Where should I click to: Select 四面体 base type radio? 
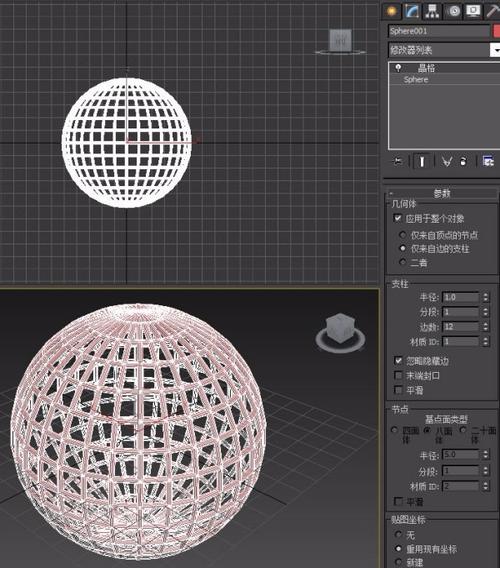click(395, 430)
